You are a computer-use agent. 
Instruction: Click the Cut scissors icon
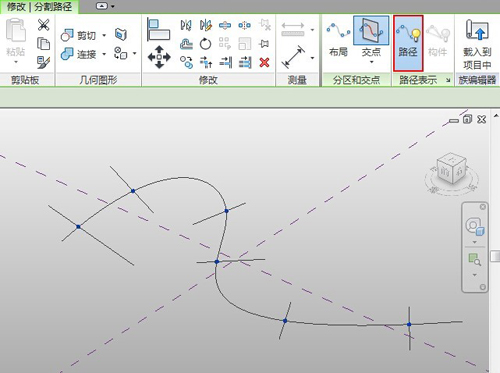point(43,25)
